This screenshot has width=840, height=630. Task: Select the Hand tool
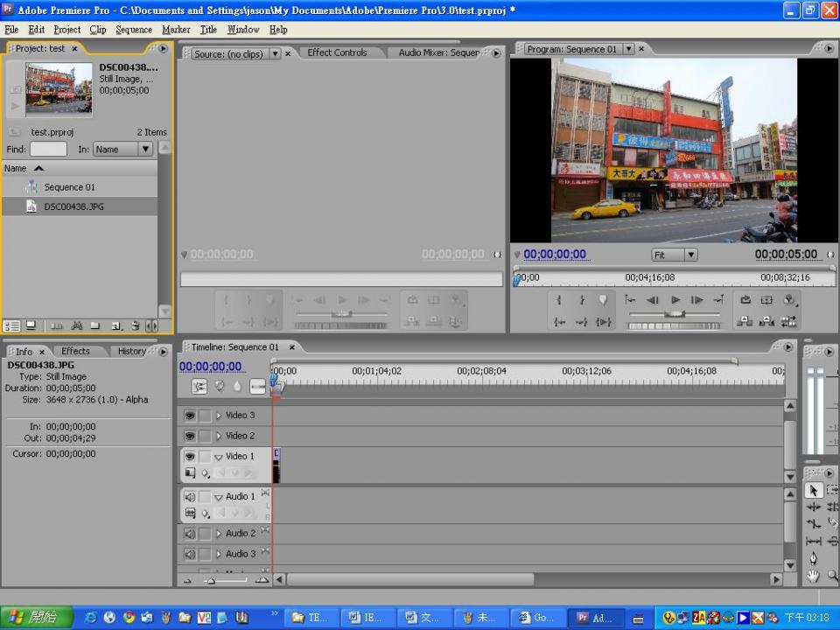(813, 575)
